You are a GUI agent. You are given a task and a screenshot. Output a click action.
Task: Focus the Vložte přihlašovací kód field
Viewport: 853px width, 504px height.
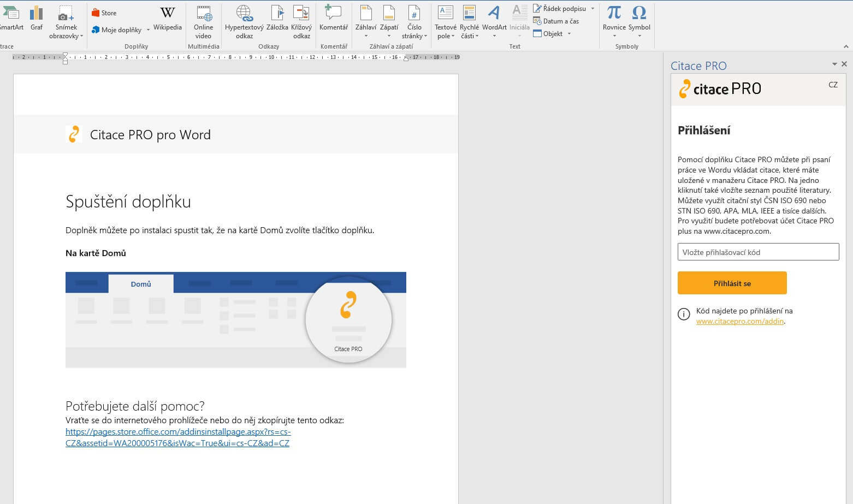pos(759,252)
